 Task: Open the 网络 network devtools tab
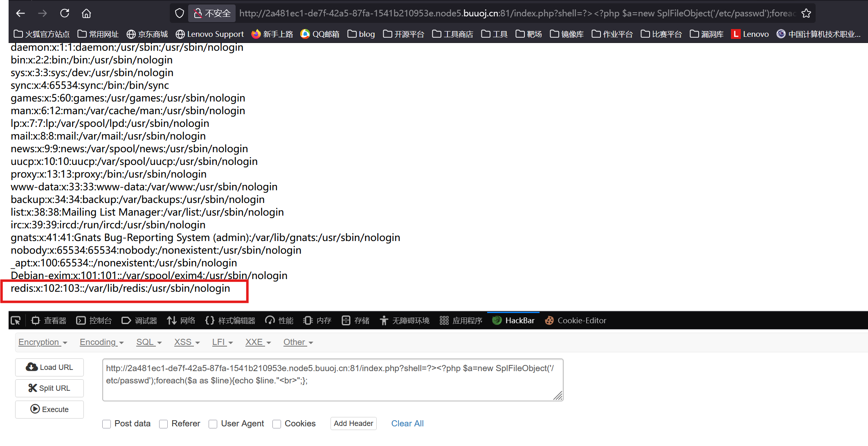click(181, 320)
